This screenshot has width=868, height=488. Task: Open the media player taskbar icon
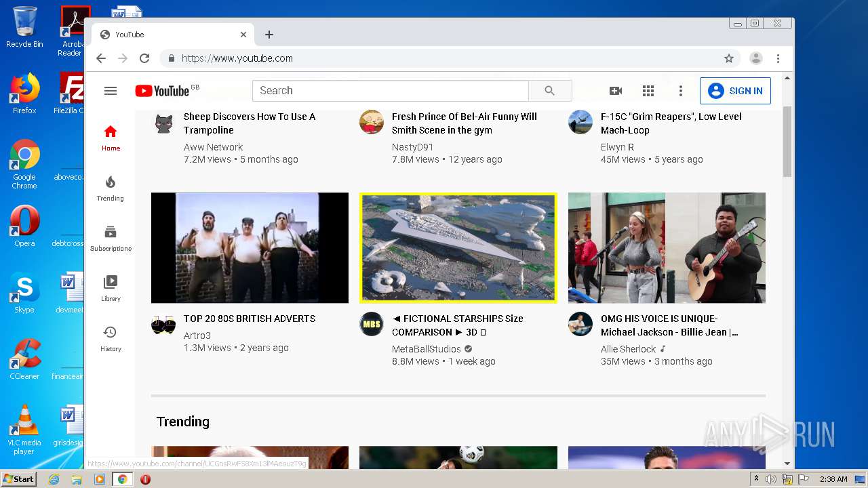tap(100, 479)
